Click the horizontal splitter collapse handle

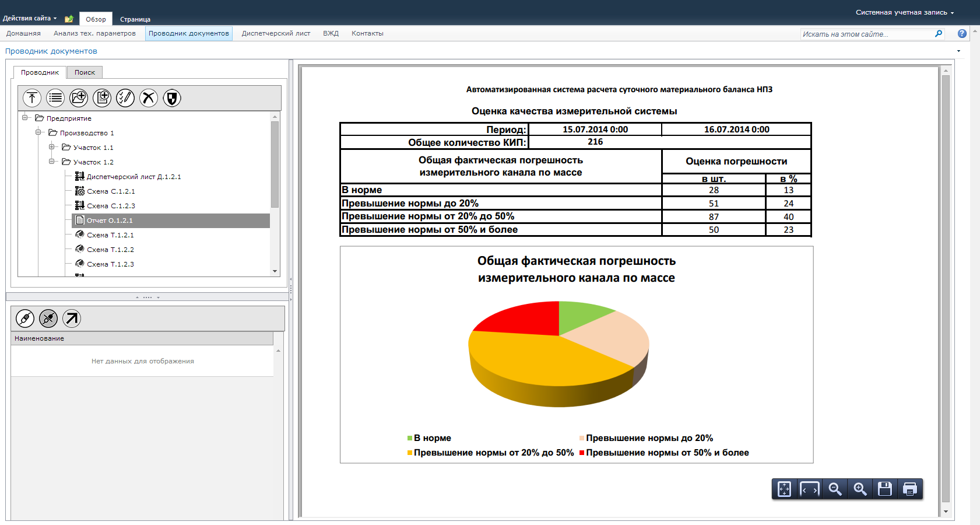tap(147, 297)
